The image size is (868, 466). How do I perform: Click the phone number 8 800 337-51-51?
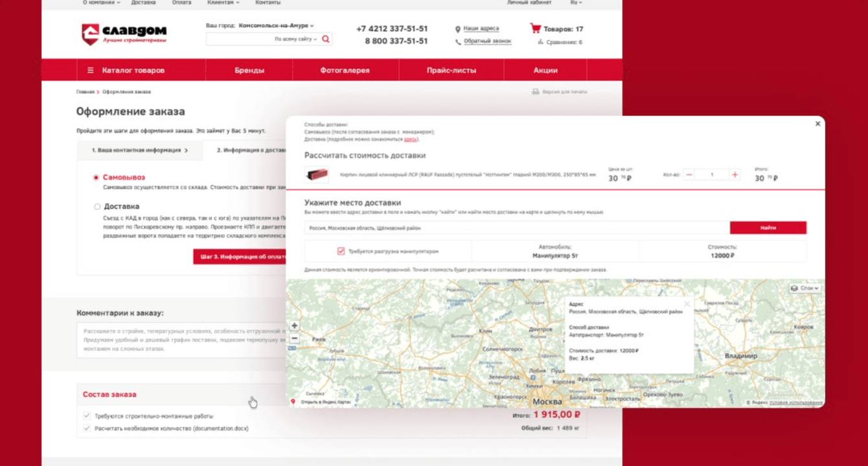click(396, 41)
